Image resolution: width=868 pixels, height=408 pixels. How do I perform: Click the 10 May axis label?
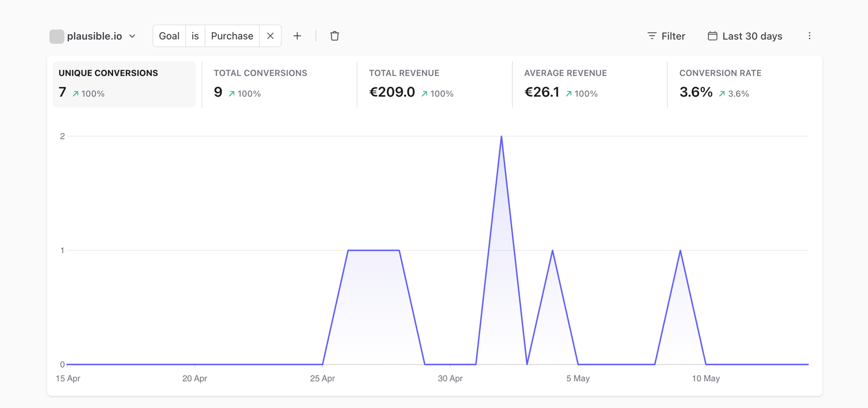click(x=706, y=378)
